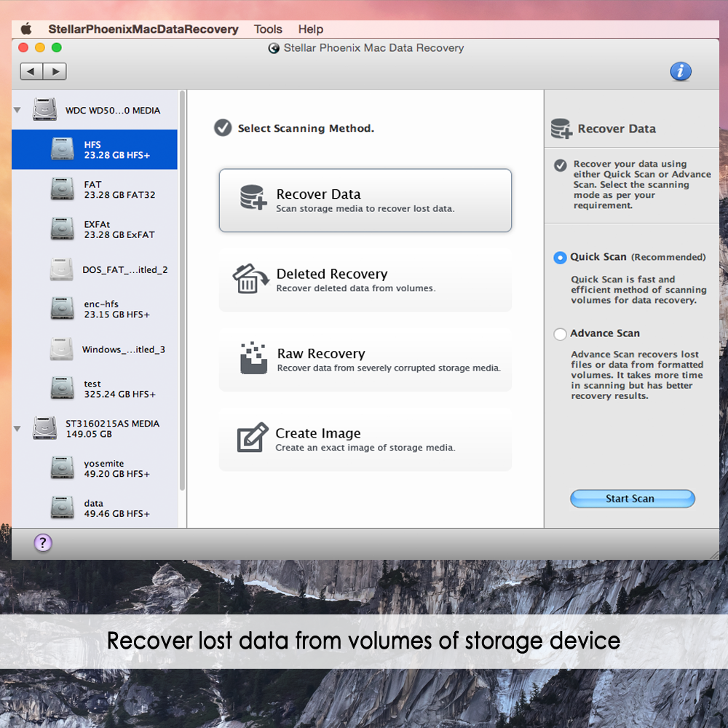This screenshot has width=728, height=728.
Task: Open the blue info icon
Action: pos(681,71)
